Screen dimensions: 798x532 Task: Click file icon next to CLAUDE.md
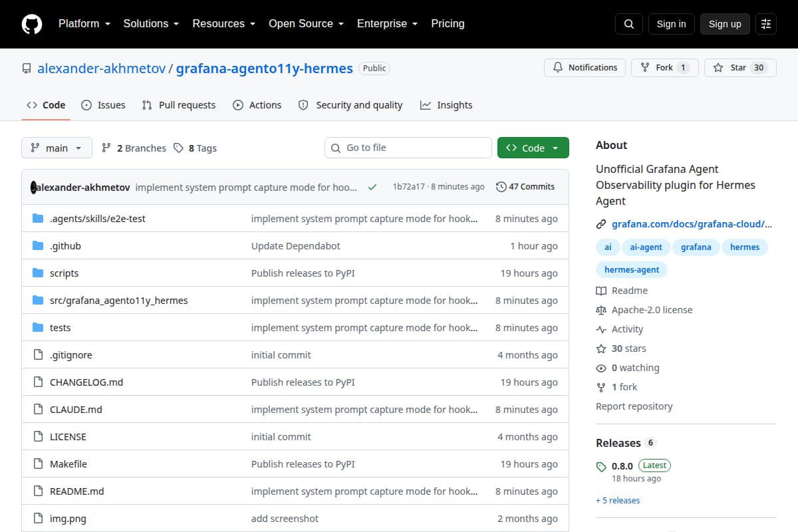click(38, 410)
